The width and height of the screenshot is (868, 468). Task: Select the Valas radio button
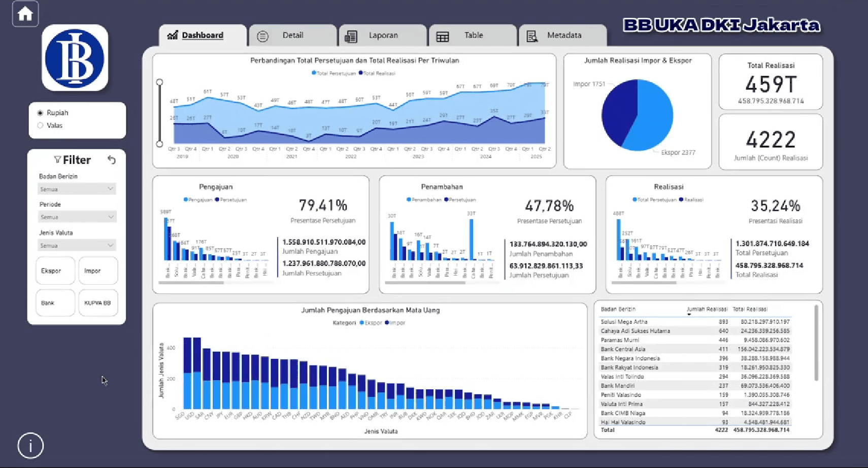tap(40, 125)
